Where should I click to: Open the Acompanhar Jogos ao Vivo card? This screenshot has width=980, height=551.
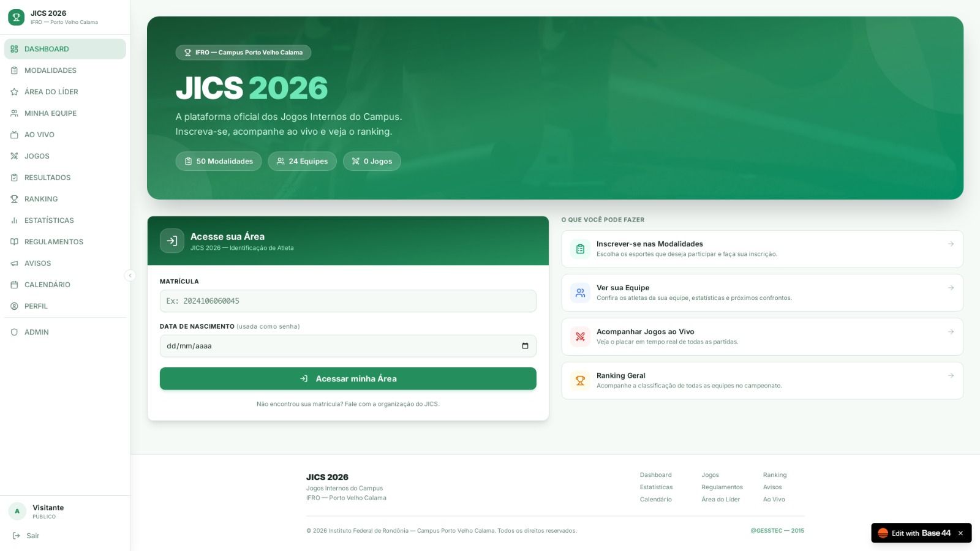[761, 337]
